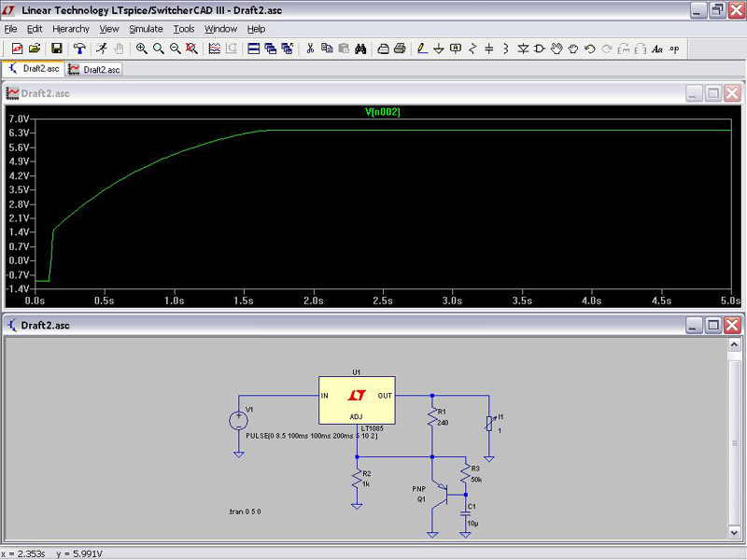
Task: Click the schematic scrollbar up arrow
Action: point(734,344)
